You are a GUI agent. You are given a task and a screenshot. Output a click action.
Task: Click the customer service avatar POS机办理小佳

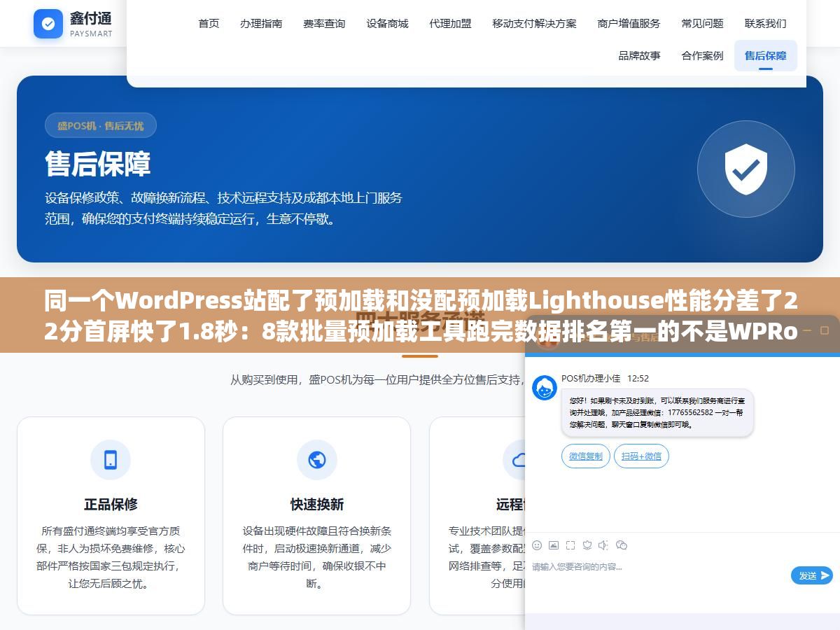click(545, 388)
